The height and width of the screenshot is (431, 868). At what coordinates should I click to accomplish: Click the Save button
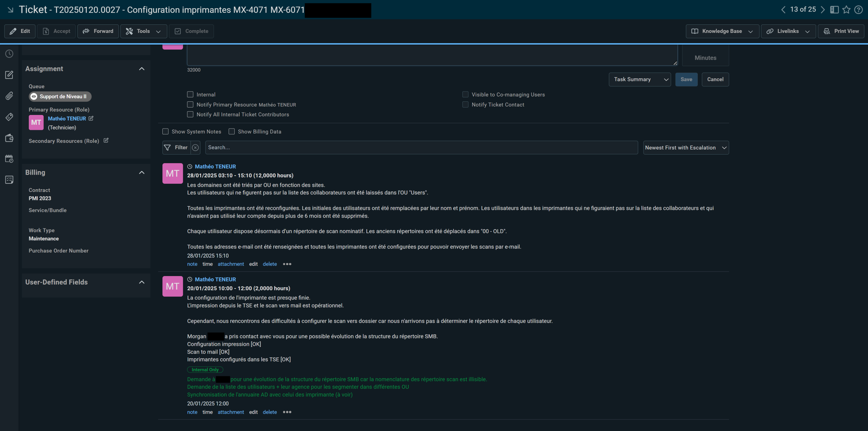(686, 79)
